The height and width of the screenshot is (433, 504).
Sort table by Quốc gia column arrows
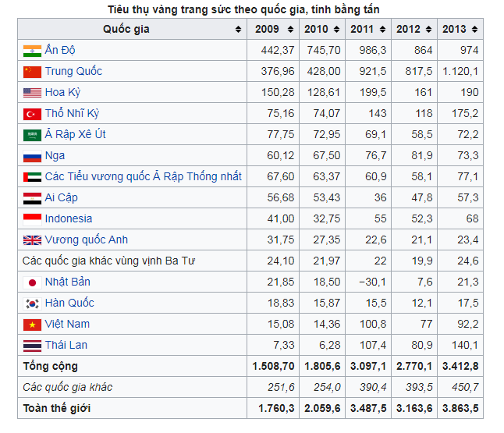(238, 29)
